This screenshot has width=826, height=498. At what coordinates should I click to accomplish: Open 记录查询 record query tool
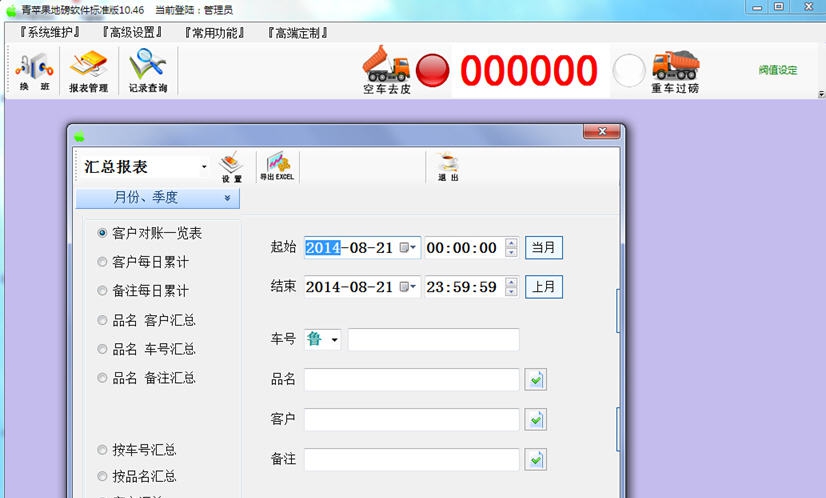pyautogui.click(x=148, y=72)
